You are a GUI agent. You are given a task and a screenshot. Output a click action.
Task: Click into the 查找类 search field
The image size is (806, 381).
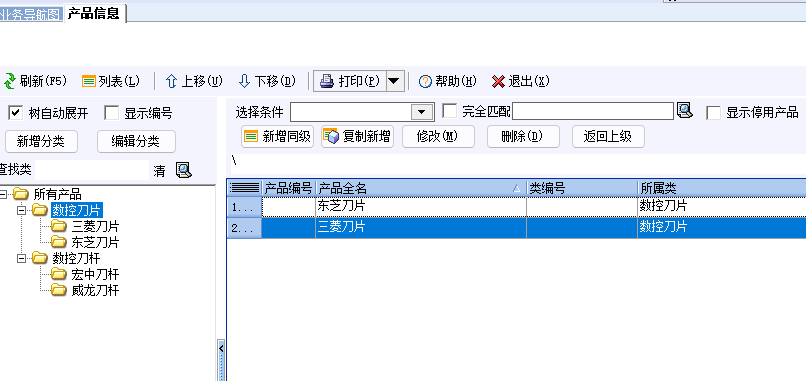(93, 170)
